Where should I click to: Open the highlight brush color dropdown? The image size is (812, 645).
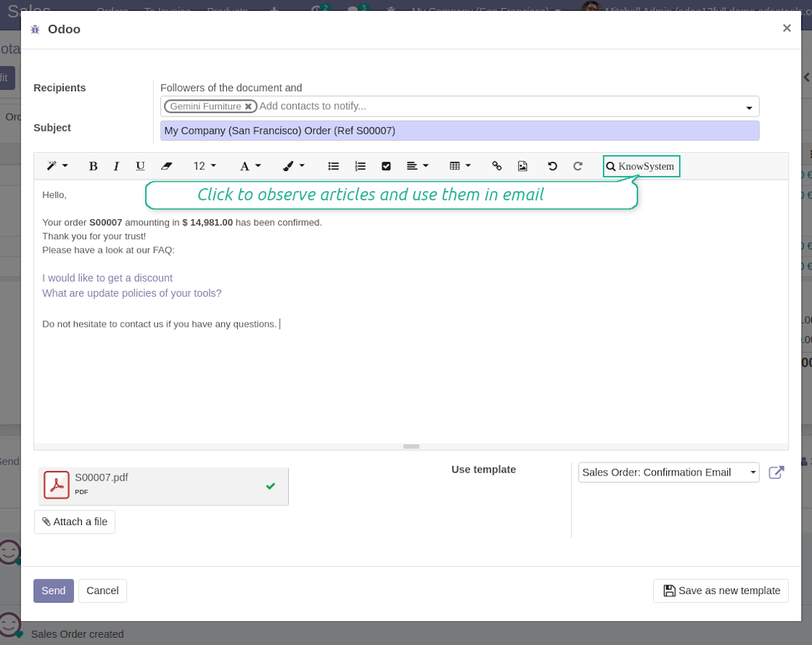294,166
